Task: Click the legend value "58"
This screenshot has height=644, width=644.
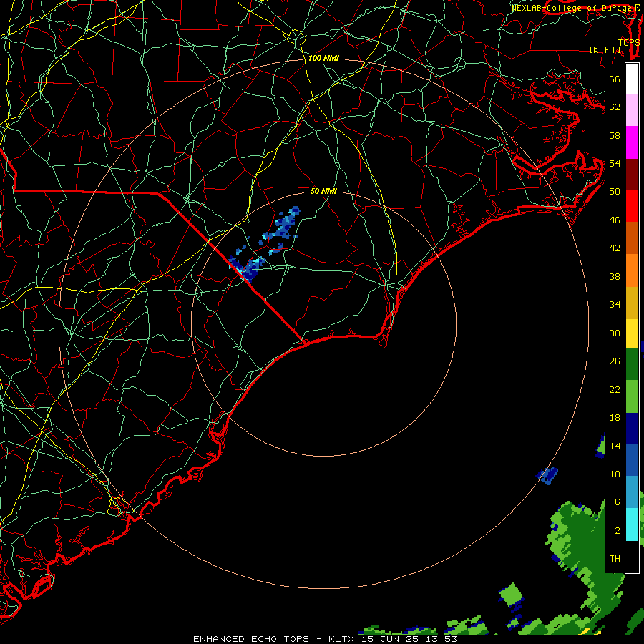Action: (615, 135)
